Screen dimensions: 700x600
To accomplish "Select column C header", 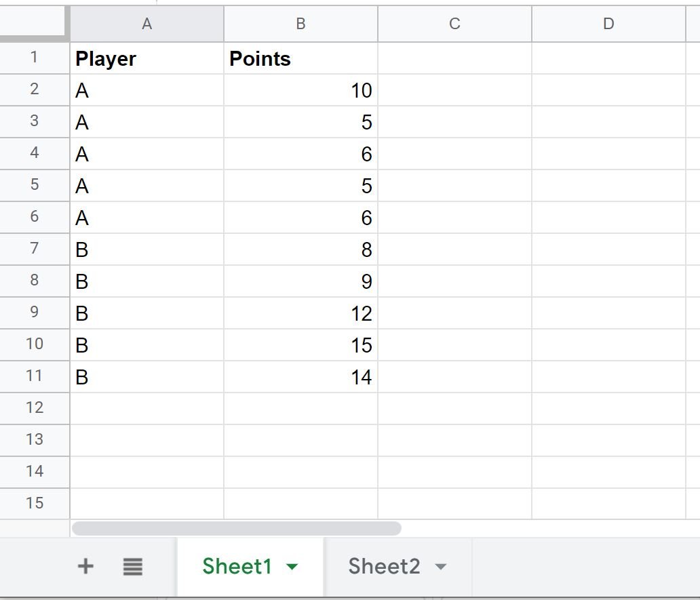I will (455, 24).
